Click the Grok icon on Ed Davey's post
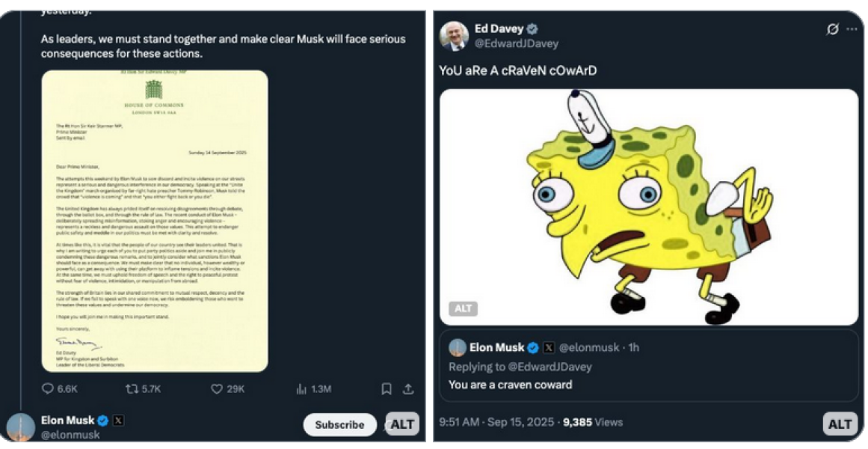The height and width of the screenshot is (449, 868). point(832,29)
